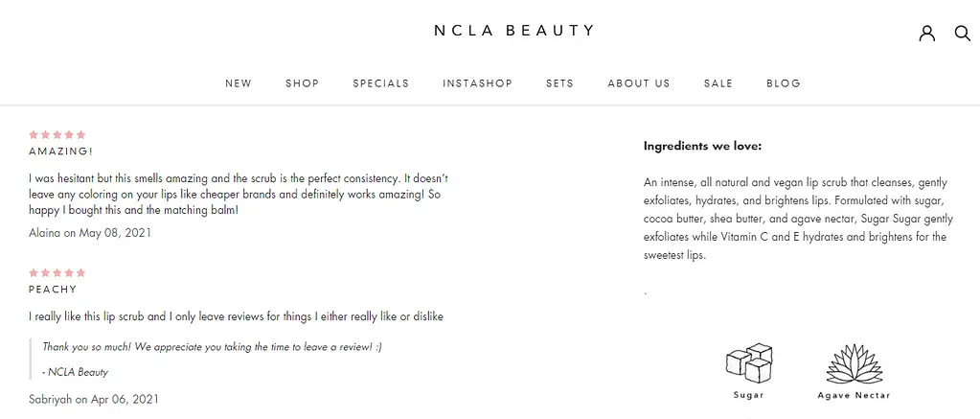Click the Ingredients we love heading
The height and width of the screenshot is (419, 980).
pyautogui.click(x=702, y=147)
